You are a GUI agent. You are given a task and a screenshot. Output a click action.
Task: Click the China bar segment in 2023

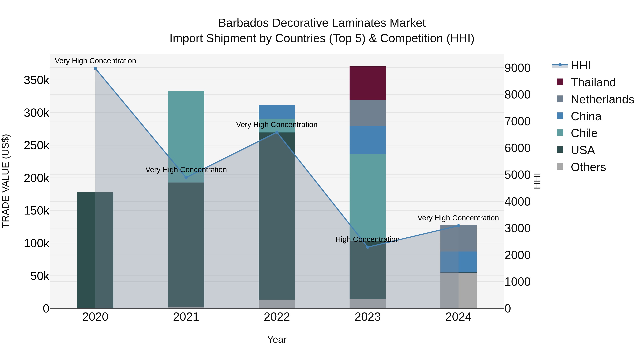[367, 140]
